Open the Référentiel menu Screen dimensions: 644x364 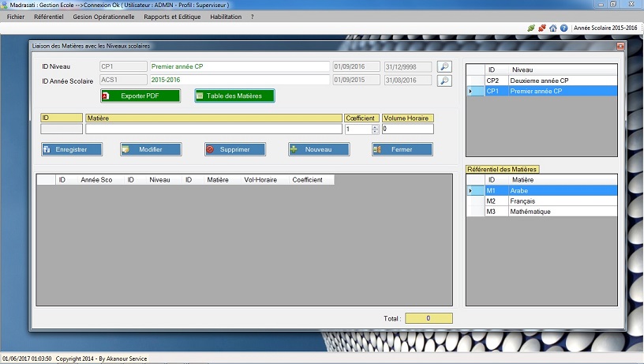pos(48,17)
